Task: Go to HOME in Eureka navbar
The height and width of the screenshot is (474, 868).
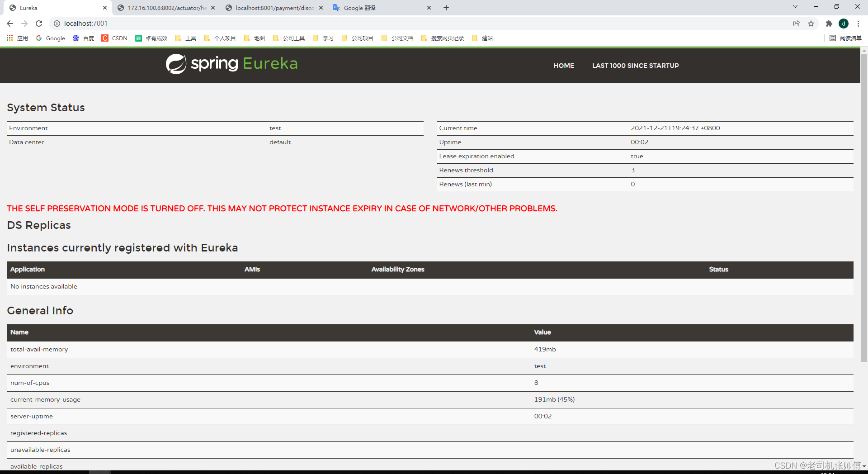Action: pos(564,66)
